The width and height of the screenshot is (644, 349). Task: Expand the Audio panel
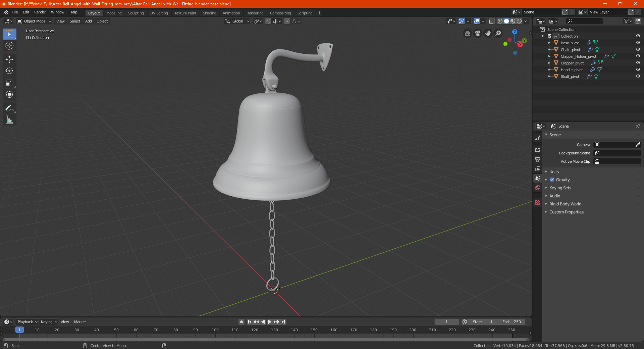[554, 196]
